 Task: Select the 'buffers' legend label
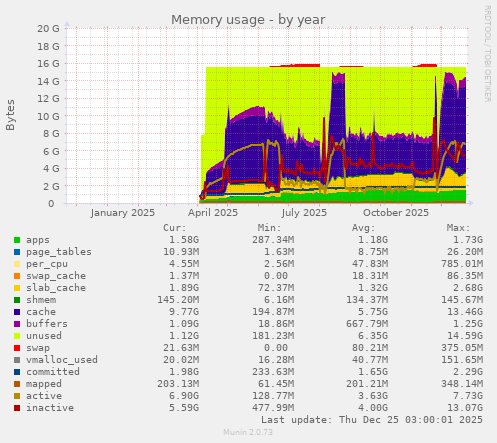click(47, 324)
